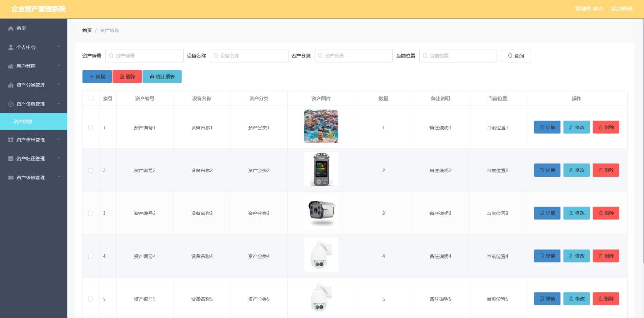Click inside the 设备名称 search field

click(x=247, y=55)
